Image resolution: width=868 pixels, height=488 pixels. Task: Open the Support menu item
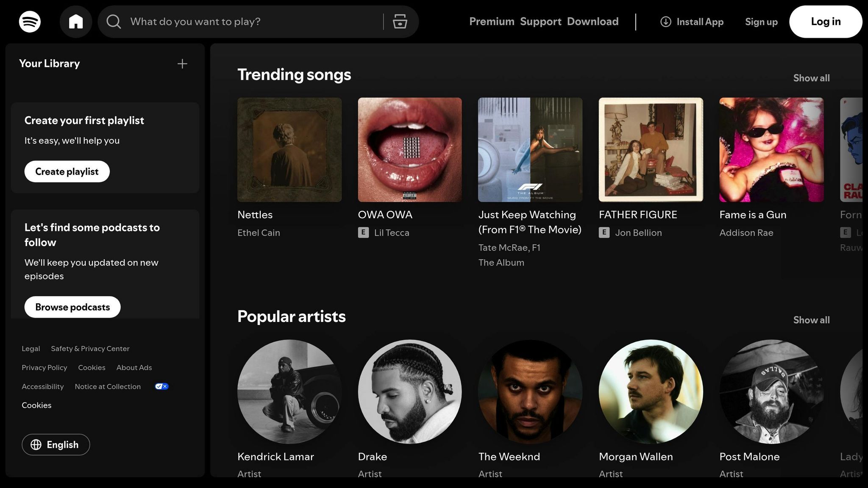pyautogui.click(x=540, y=22)
